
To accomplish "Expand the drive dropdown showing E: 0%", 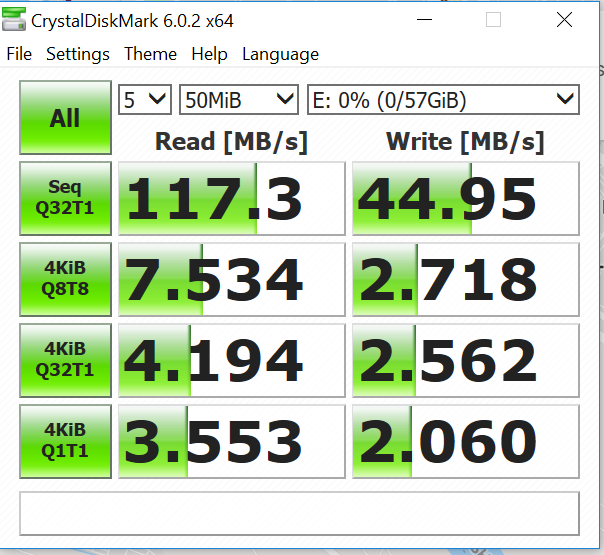I will (443, 100).
